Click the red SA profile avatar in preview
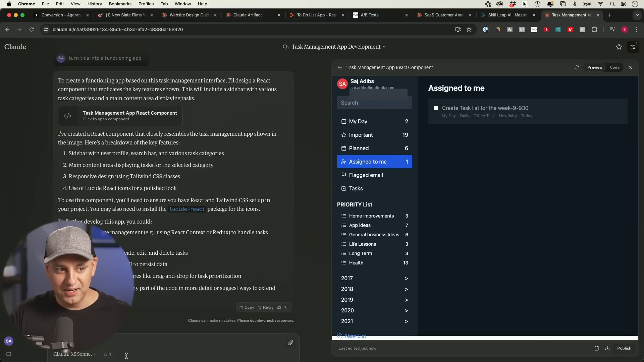Screen dimensions: 644x362 point(342,84)
